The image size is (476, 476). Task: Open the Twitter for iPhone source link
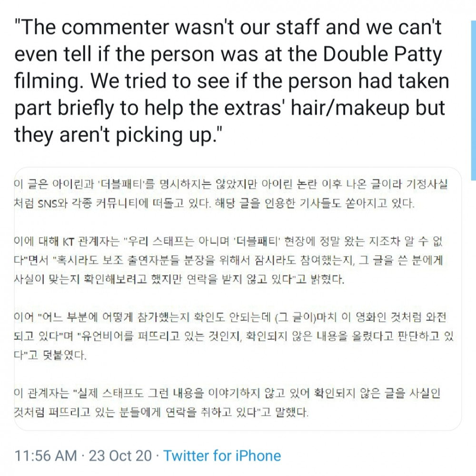pos(222,456)
